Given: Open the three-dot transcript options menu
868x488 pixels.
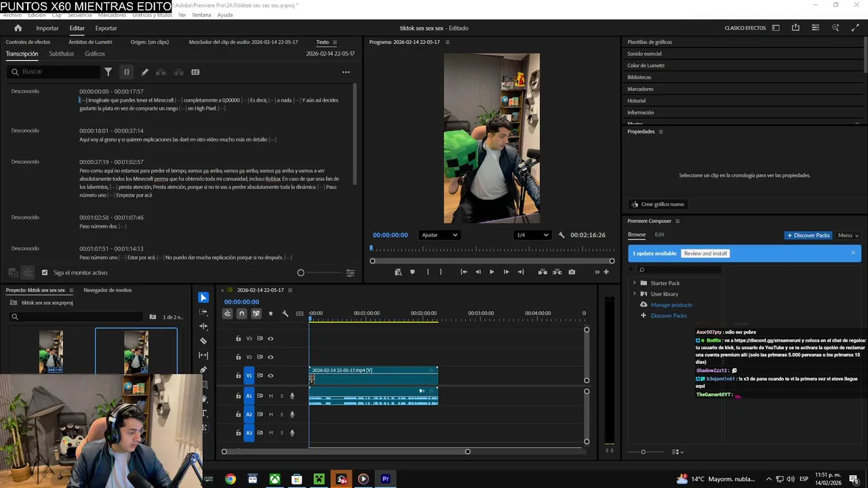Looking at the screenshot, I should pos(346,72).
